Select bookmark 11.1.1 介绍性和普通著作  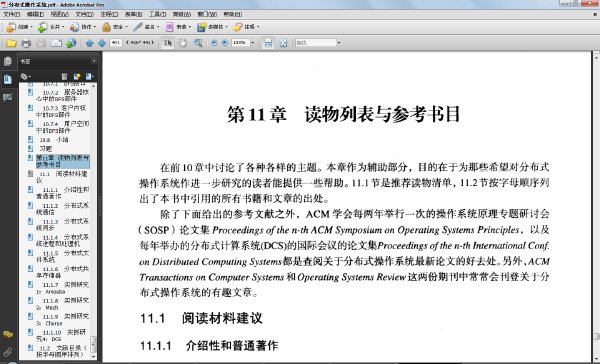tap(62, 193)
